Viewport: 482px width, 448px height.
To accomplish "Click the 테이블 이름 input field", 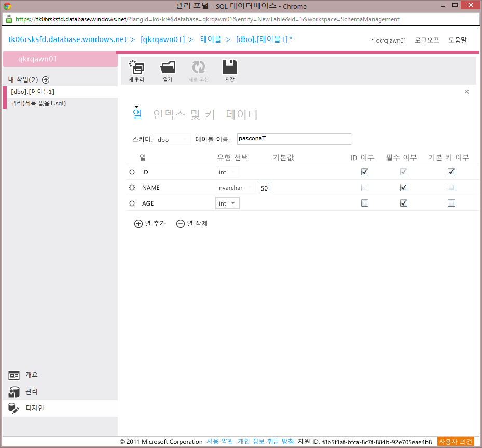I will point(294,139).
